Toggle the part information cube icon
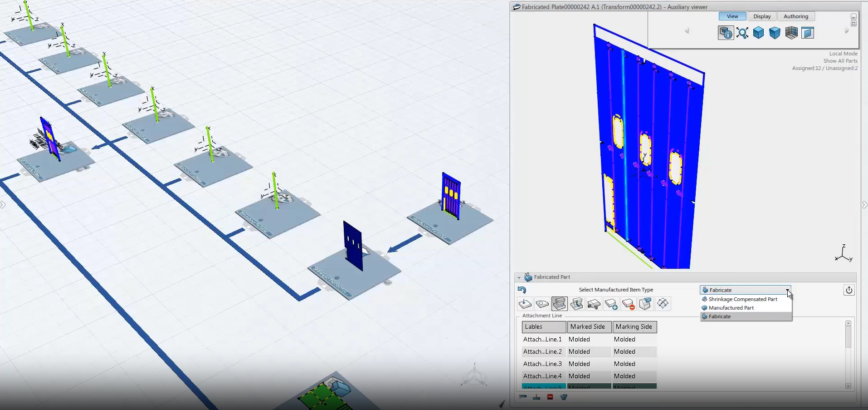Screen dimensions: 868x410 pyautogui.click(x=726, y=33)
